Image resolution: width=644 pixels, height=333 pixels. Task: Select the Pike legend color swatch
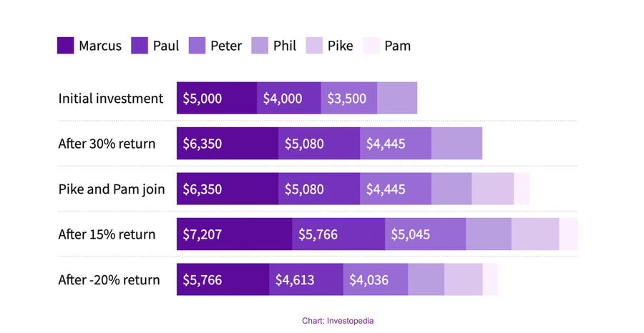(x=314, y=46)
